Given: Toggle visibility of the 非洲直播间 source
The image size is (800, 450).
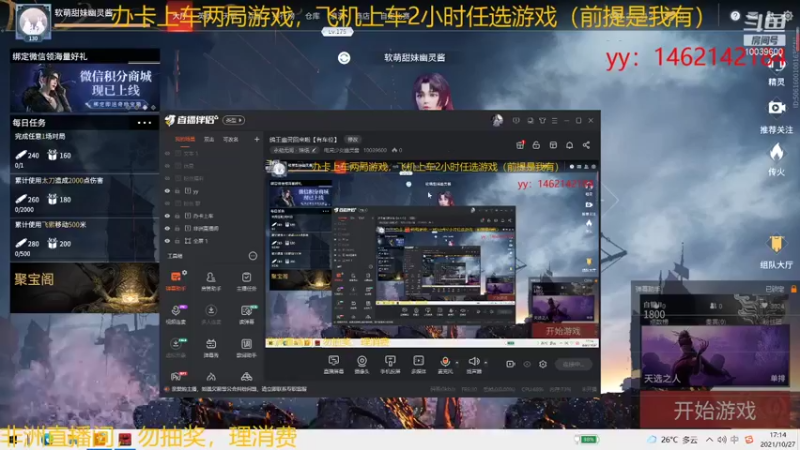Looking at the screenshot, I should click(167, 228).
